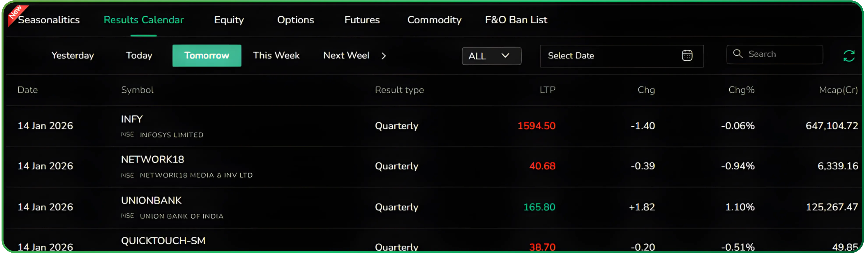This screenshot has height=255, width=868.
Task: Show Yesterday's results
Action: (x=72, y=56)
